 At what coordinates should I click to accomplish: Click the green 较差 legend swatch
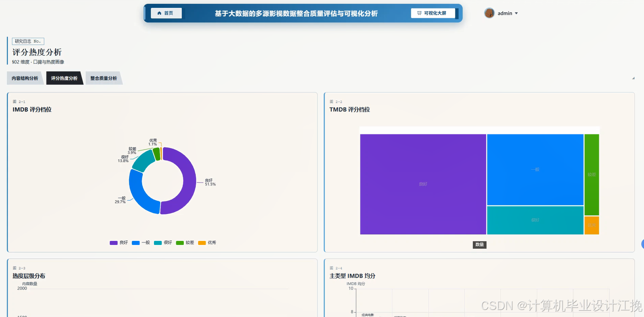point(180,243)
